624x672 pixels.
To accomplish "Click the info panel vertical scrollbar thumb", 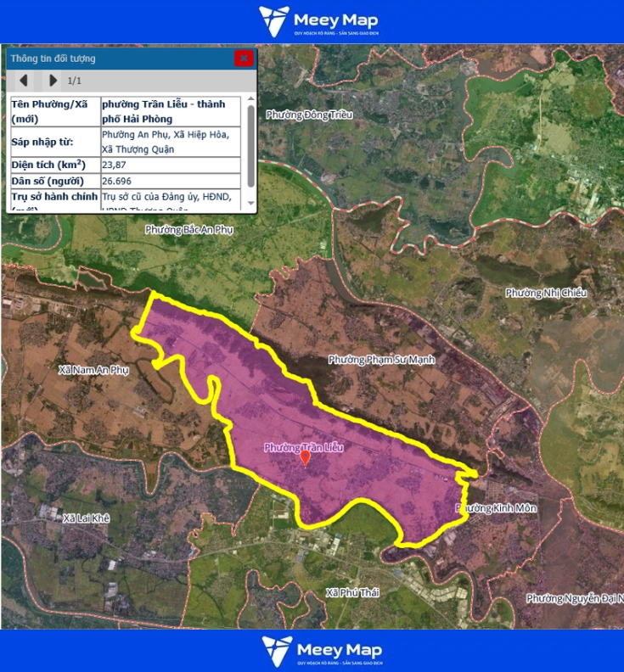I will pos(250,144).
